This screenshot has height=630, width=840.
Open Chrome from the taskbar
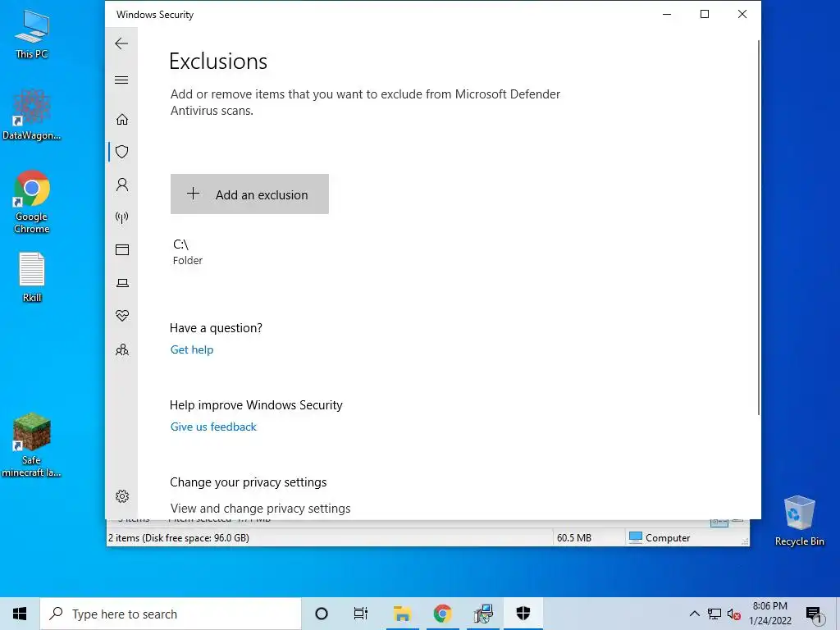442,614
